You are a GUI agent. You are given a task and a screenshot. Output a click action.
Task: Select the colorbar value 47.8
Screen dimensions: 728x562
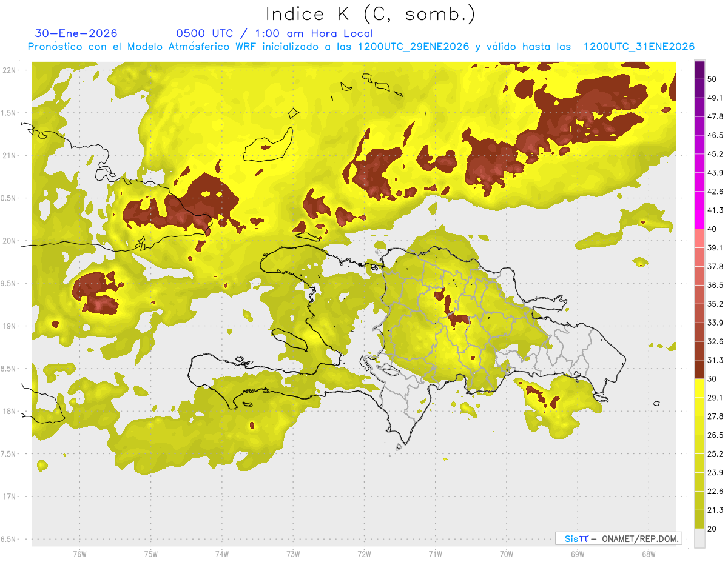715,116
